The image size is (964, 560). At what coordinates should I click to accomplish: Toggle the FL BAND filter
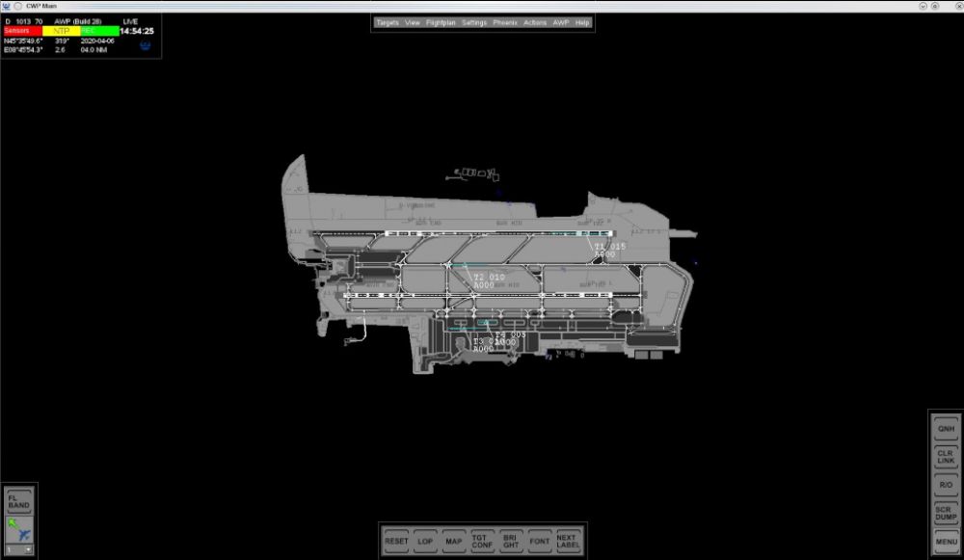pos(19,501)
